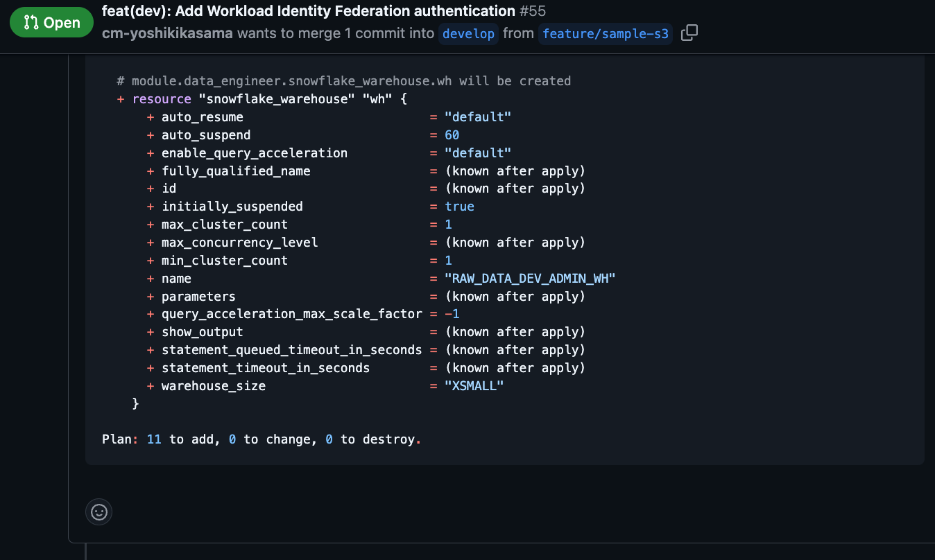Open the feature/sample-s3 branch link
This screenshot has width=935, height=560.
coord(605,34)
